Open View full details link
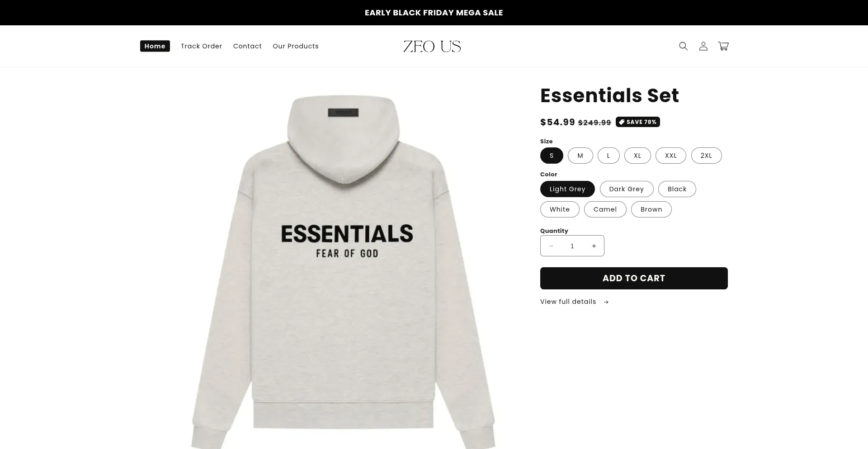The height and width of the screenshot is (449, 868). 568,302
